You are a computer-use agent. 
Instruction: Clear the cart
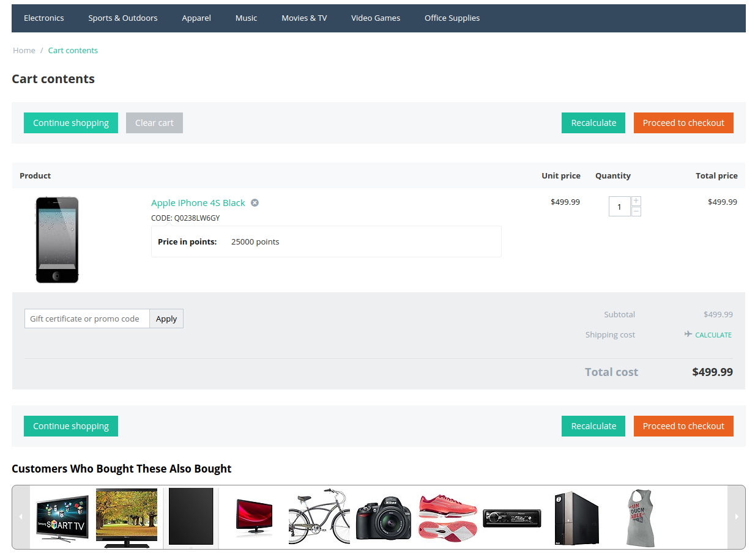click(154, 123)
